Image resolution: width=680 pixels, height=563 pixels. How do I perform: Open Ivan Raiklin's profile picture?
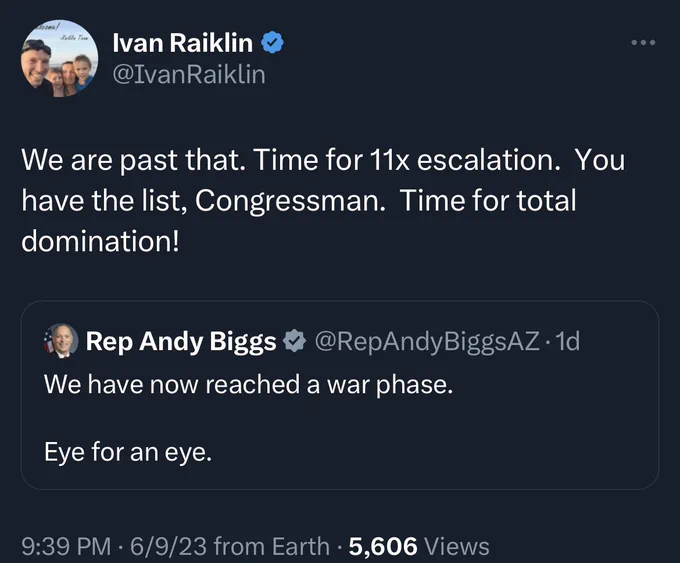(x=59, y=58)
